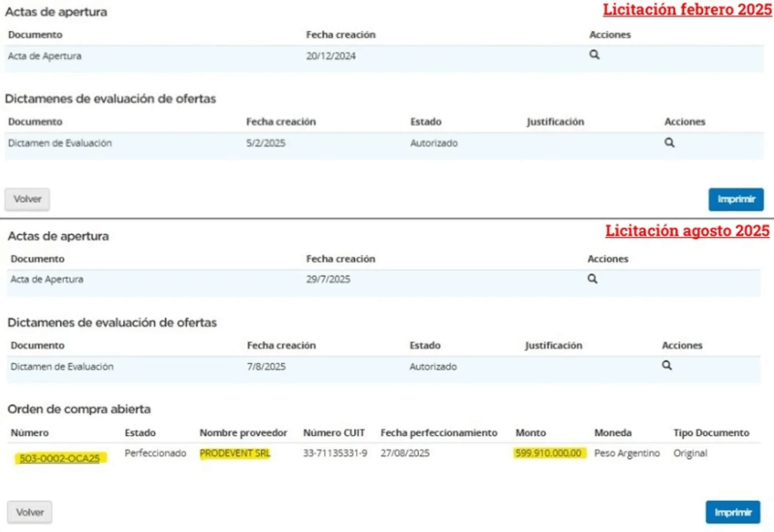Click the Licitación febrero 2025 heading
This screenshot has height=532, width=774.
tap(686, 10)
